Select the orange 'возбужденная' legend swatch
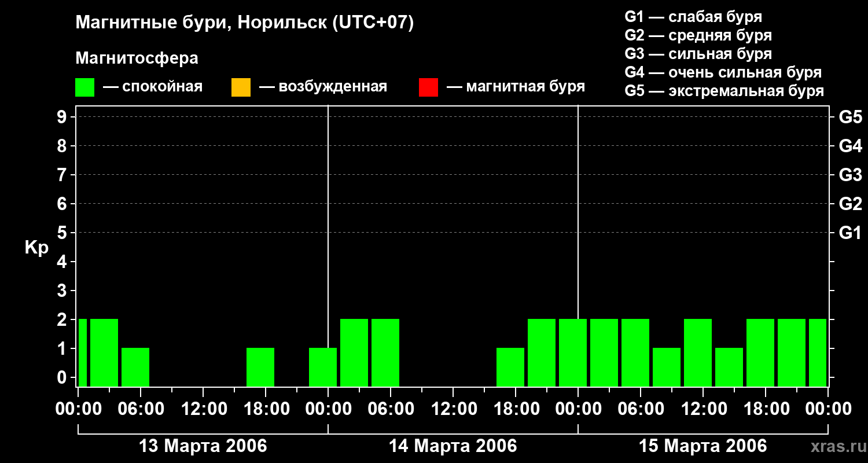Viewport: 868px width, 463px height. [241, 87]
